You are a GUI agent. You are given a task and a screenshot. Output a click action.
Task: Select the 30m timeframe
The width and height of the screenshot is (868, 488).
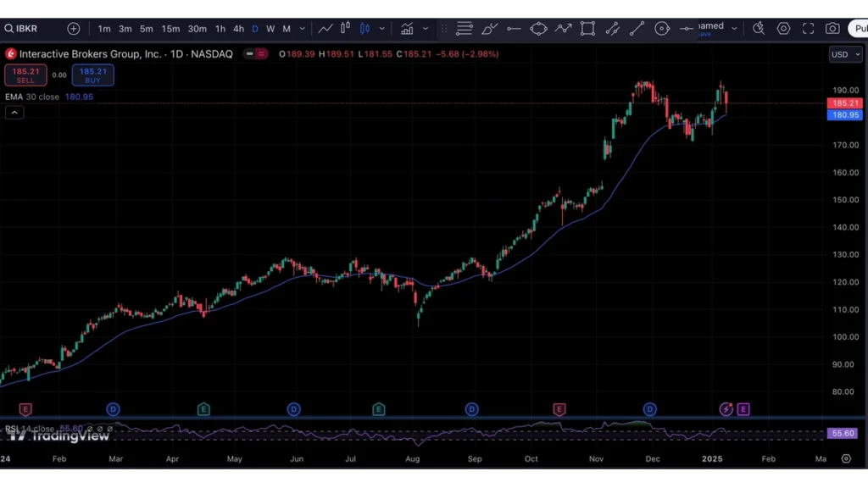point(197,29)
